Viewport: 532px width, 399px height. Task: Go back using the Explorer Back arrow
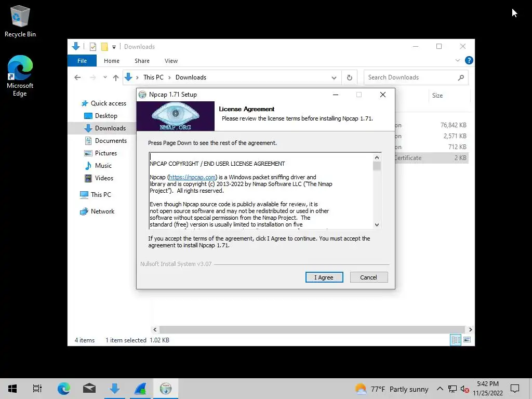(77, 77)
